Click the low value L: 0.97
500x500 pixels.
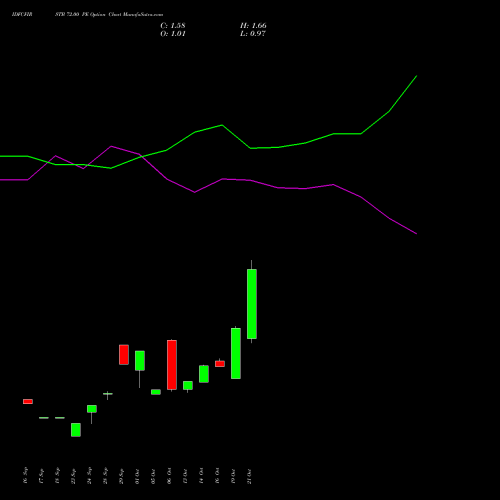point(253,34)
